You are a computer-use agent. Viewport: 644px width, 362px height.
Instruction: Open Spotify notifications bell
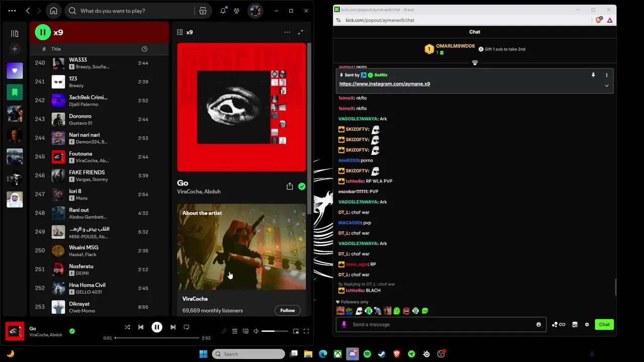[x=223, y=11]
